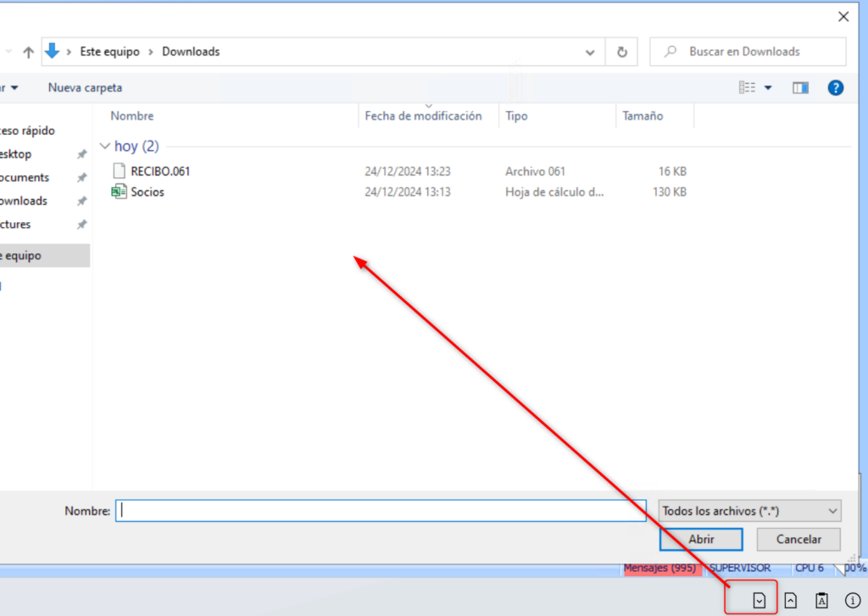Click the file download icon in bottom bar
The width and height of the screenshot is (868, 616).
point(759,600)
